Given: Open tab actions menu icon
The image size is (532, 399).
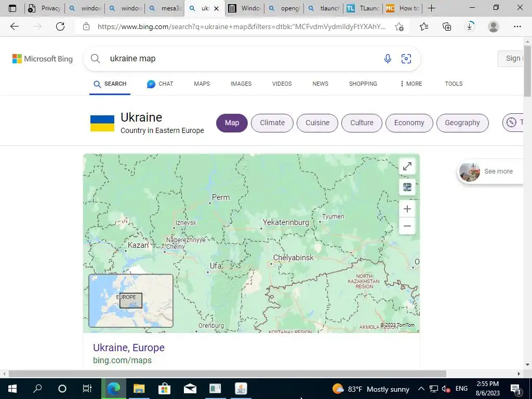Looking at the screenshot, I should 12,8.
